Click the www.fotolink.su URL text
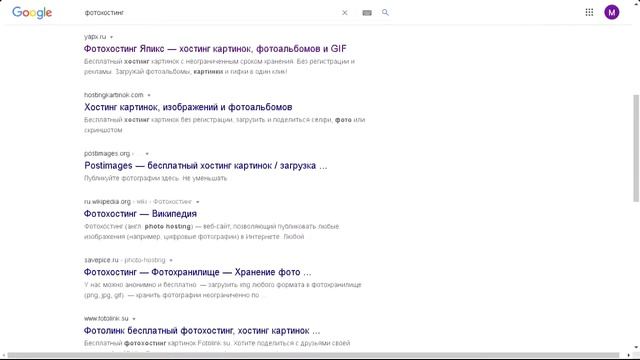Viewport: 640px width, 360px height. [x=106, y=318]
